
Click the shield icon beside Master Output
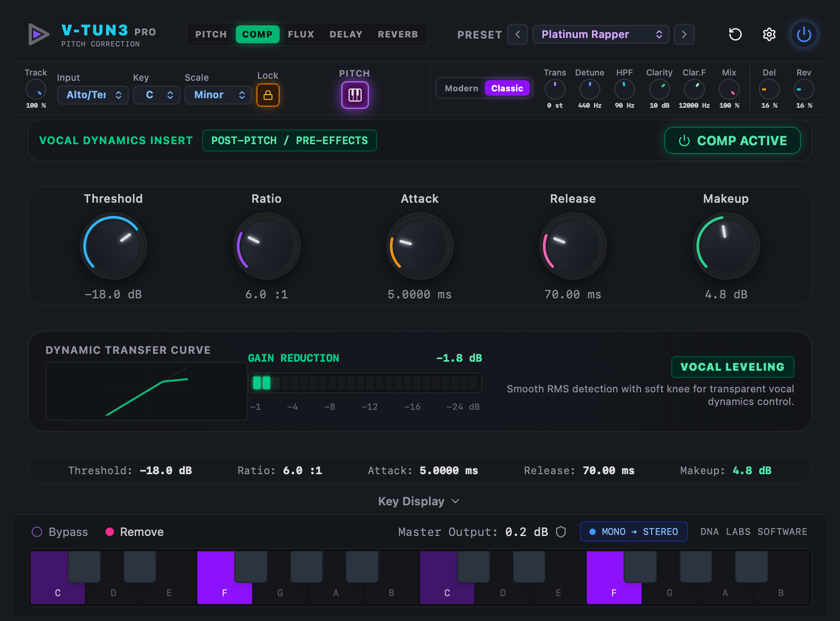[561, 532]
